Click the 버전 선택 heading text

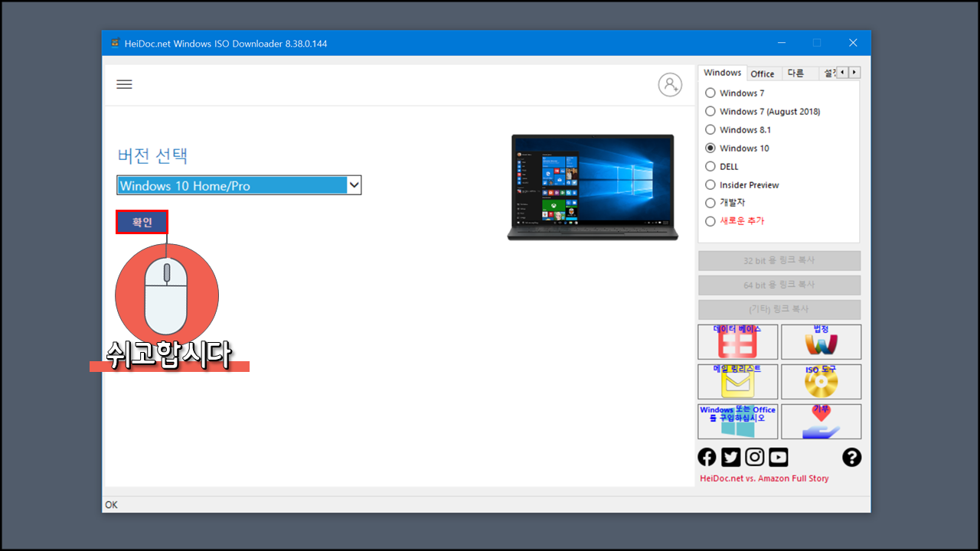tap(152, 156)
